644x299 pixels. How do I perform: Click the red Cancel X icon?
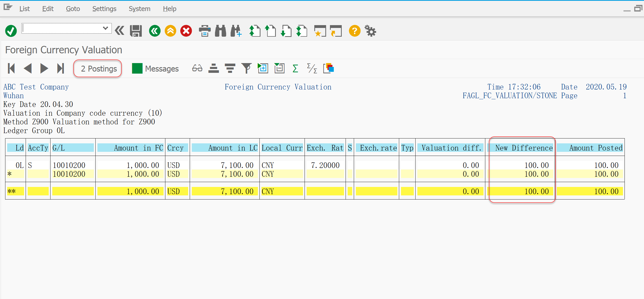point(186,31)
